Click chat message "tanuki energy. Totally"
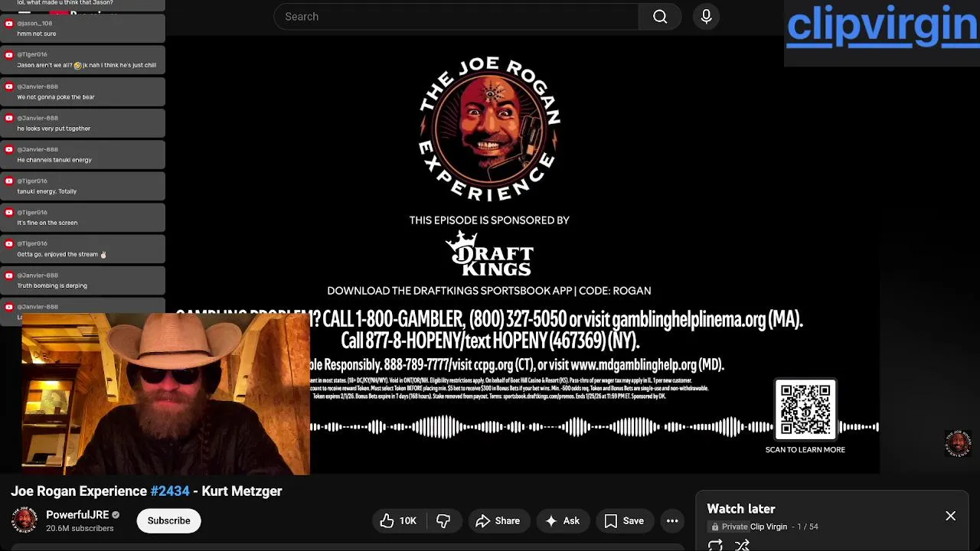980x551 pixels. (47, 191)
